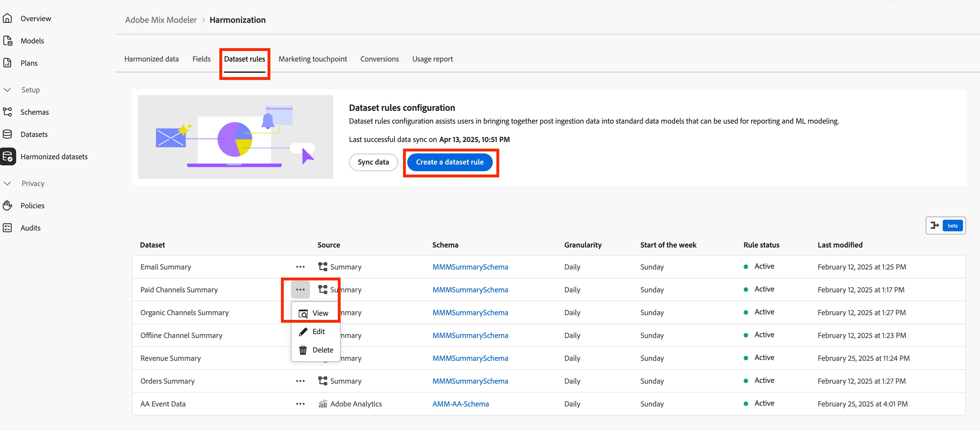
Task: Click the Models icon in sidebar
Action: tap(8, 41)
